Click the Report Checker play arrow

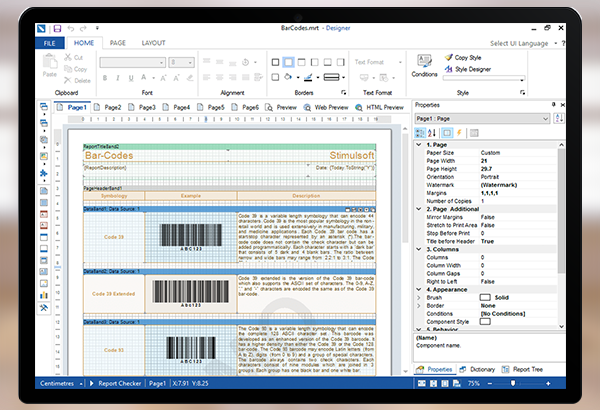pyautogui.click(x=91, y=383)
